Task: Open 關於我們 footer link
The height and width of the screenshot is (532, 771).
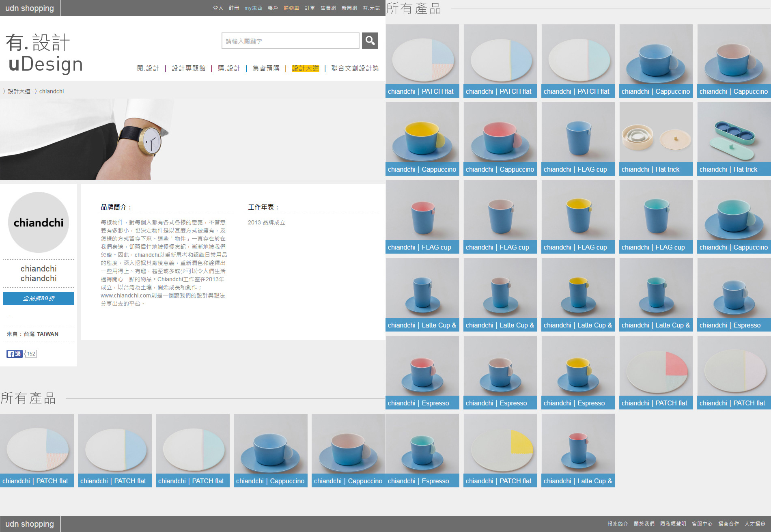Action: (644, 524)
